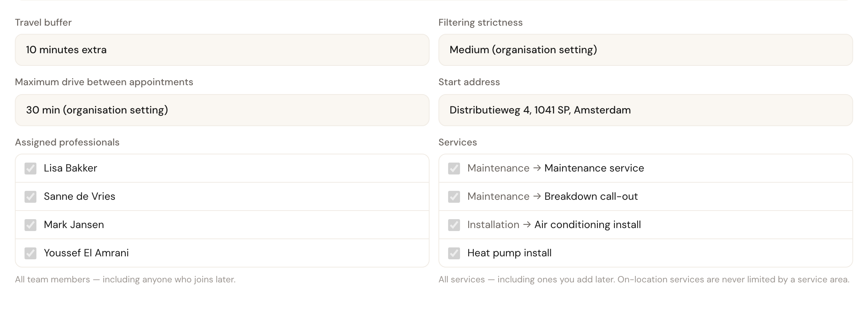Image resolution: width=868 pixels, height=314 pixels.
Task: Click the Travel buffer label
Action: point(43,22)
